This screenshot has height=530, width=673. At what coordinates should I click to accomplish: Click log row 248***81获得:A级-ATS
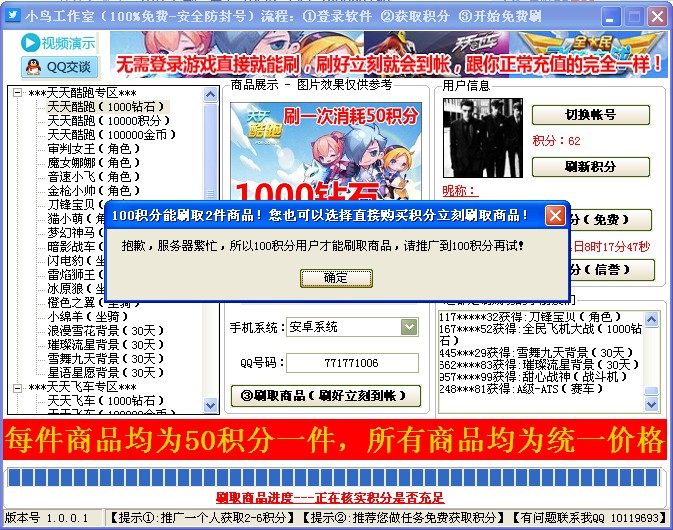(x=521, y=389)
